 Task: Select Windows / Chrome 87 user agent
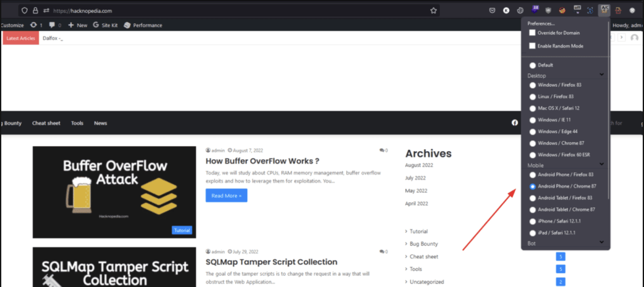[x=532, y=143]
